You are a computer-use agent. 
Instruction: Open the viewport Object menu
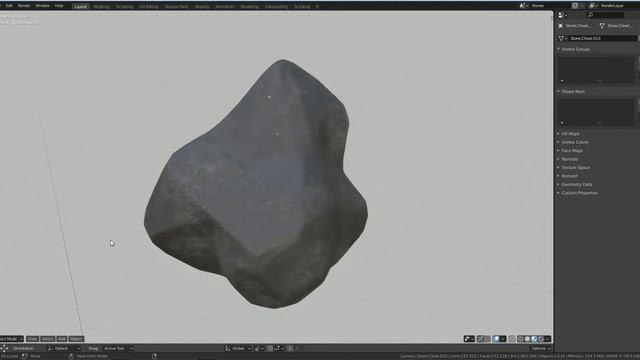(x=76, y=339)
